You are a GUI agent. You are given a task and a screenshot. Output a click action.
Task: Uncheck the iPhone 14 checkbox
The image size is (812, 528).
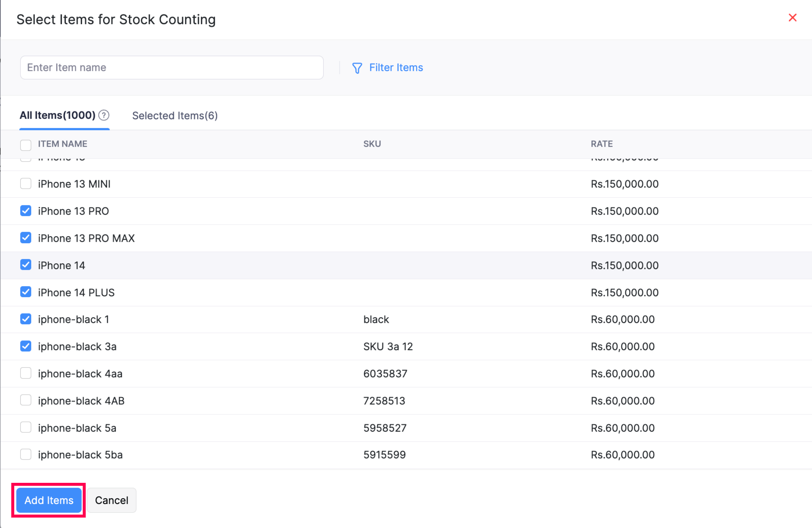click(25, 265)
